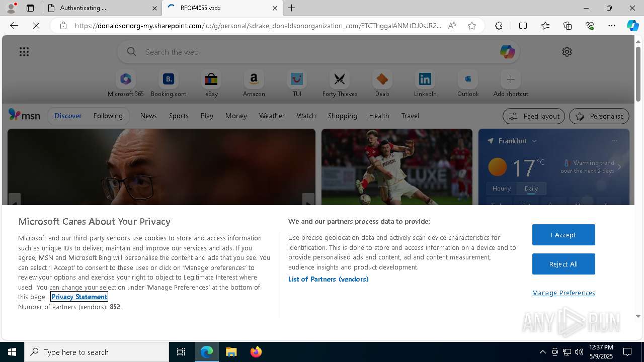Viewport: 644px width, 362px height.
Task: Open the Weather section
Action: (272, 116)
